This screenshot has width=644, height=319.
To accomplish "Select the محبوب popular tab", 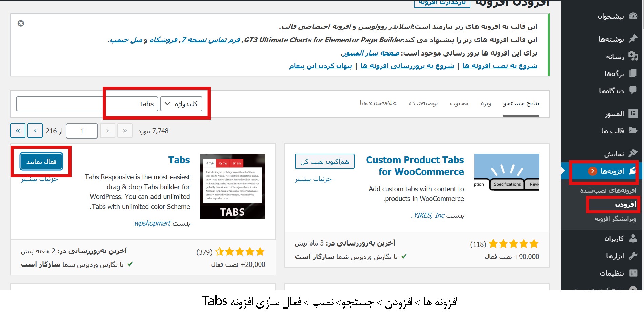I will 459,103.
